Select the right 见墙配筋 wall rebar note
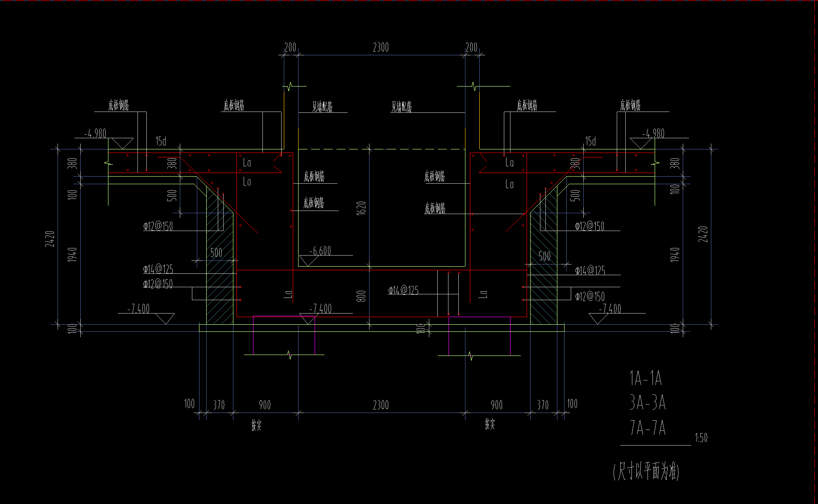The width and height of the screenshot is (818, 504). [x=402, y=107]
